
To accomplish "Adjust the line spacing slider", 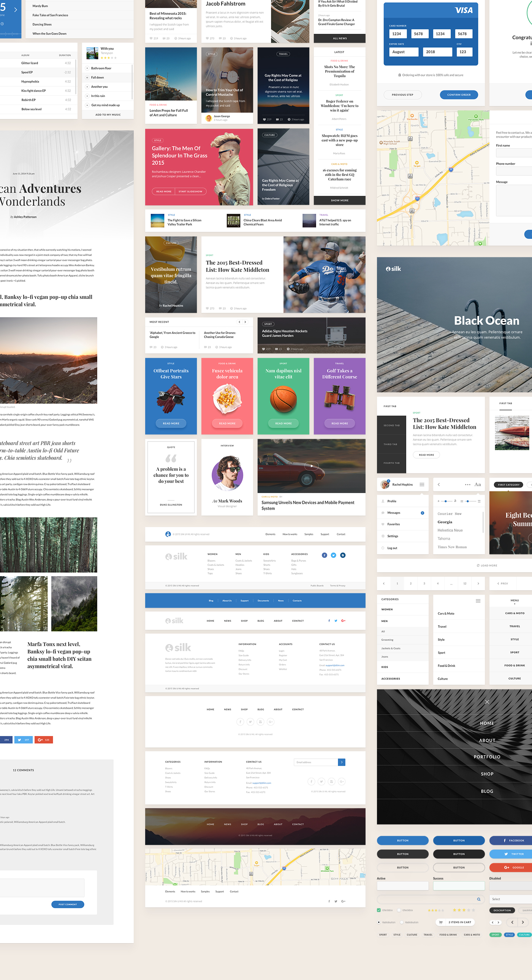I will tap(470, 501).
